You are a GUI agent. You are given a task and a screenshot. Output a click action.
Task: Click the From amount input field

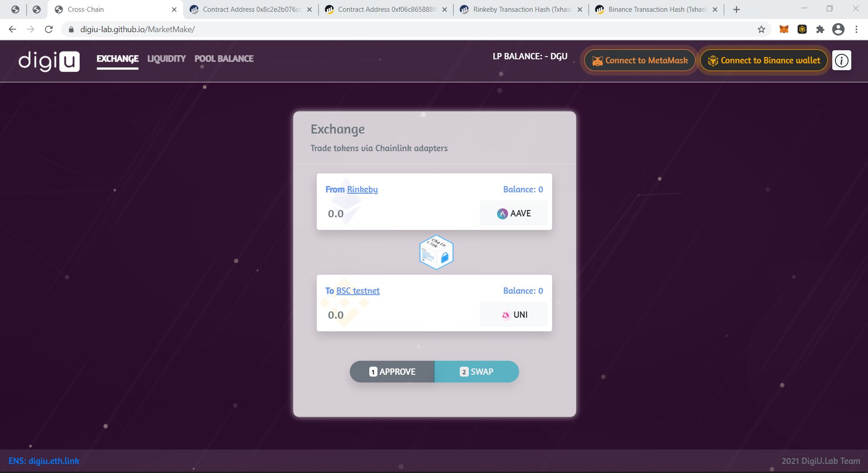401,214
